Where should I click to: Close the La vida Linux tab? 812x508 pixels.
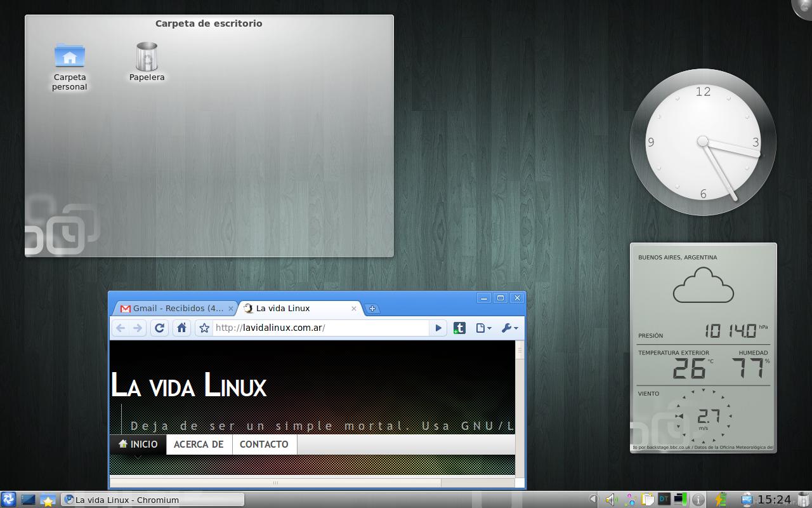[x=354, y=309]
